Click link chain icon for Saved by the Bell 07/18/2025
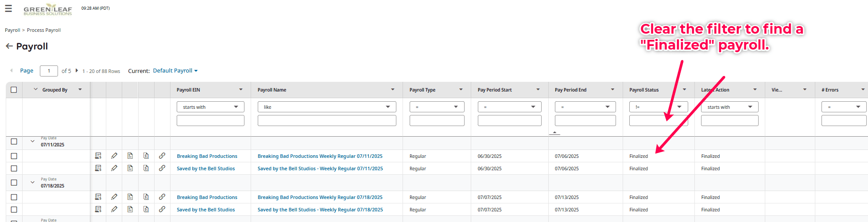The height and width of the screenshot is (222, 868). [162, 209]
